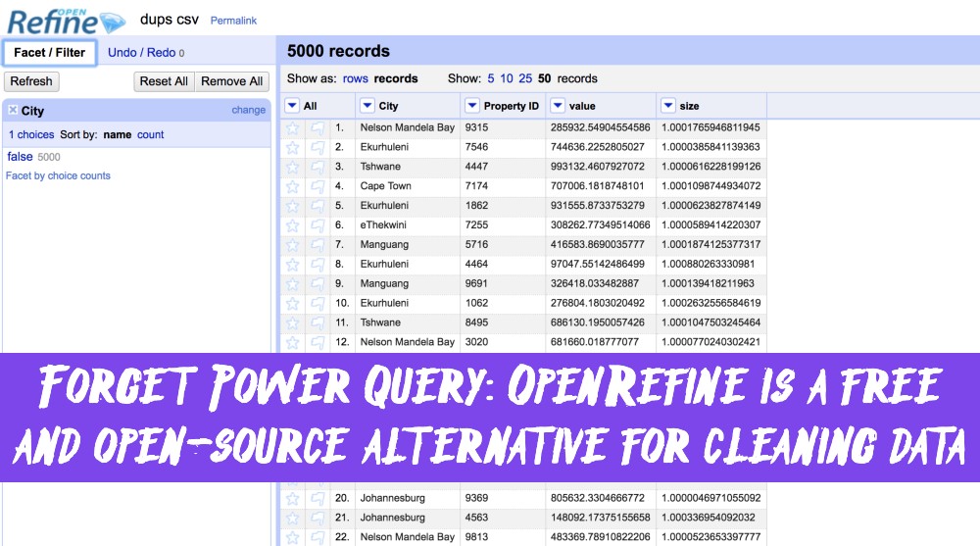Star row 7 Manguang
Viewport: 980px width, 546px height.
click(x=292, y=244)
